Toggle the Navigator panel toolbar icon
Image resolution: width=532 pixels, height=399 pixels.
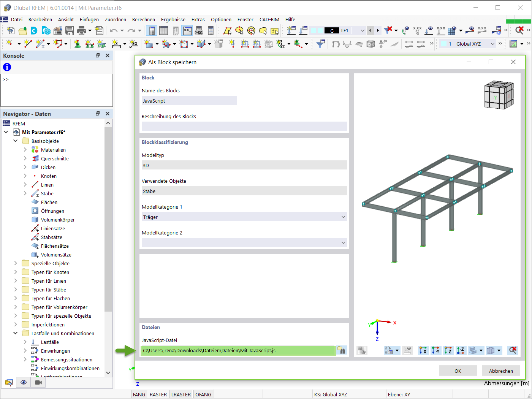[152, 30]
